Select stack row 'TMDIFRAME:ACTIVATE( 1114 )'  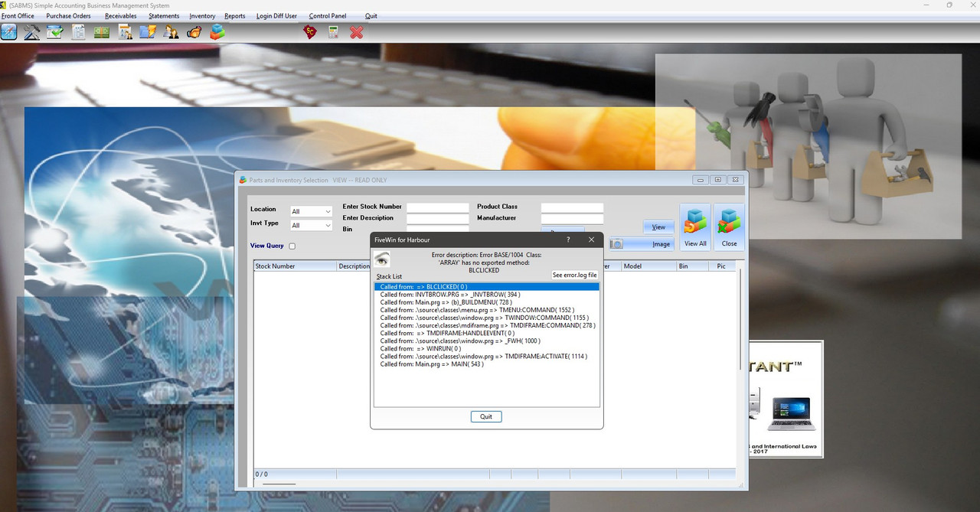(x=487, y=356)
